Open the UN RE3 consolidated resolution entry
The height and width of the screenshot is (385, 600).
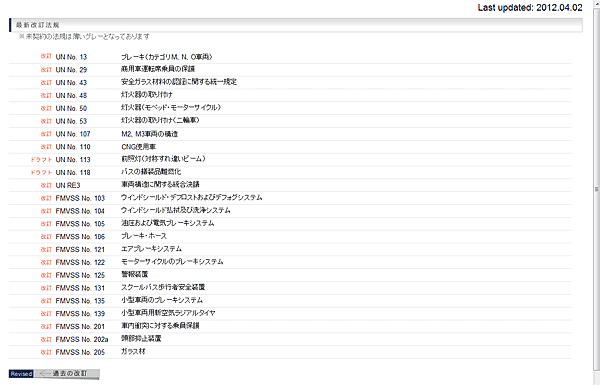[290, 185]
